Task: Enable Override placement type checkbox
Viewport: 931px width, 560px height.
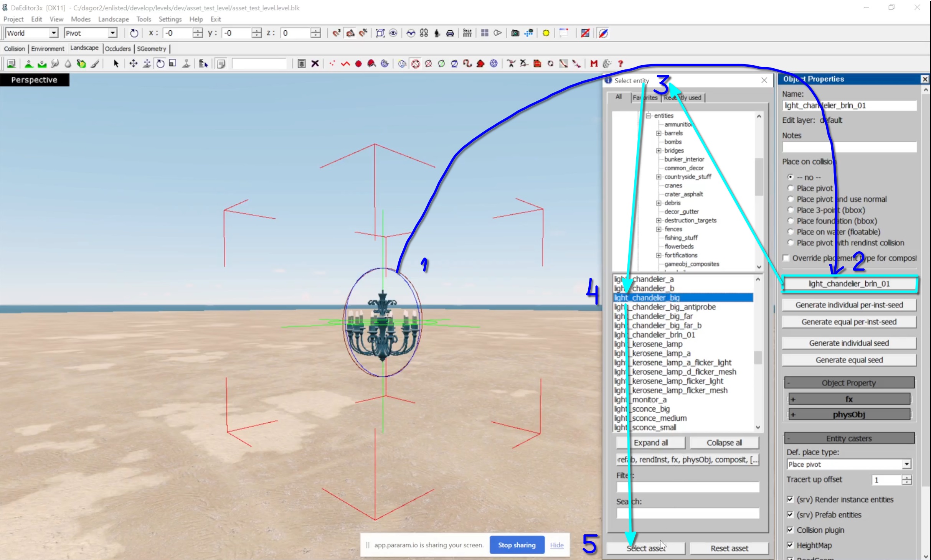Action: (786, 258)
